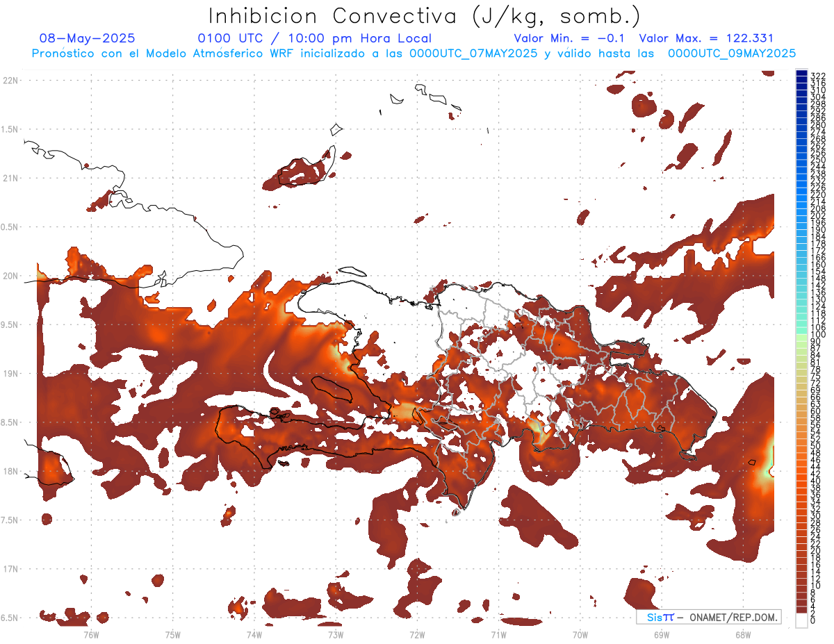Click the '70W' longitude label
The height and width of the screenshot is (644, 834).
[x=580, y=634]
